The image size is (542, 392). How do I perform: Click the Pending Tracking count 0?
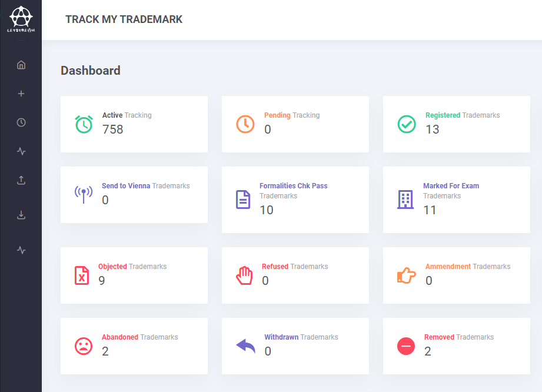point(268,129)
